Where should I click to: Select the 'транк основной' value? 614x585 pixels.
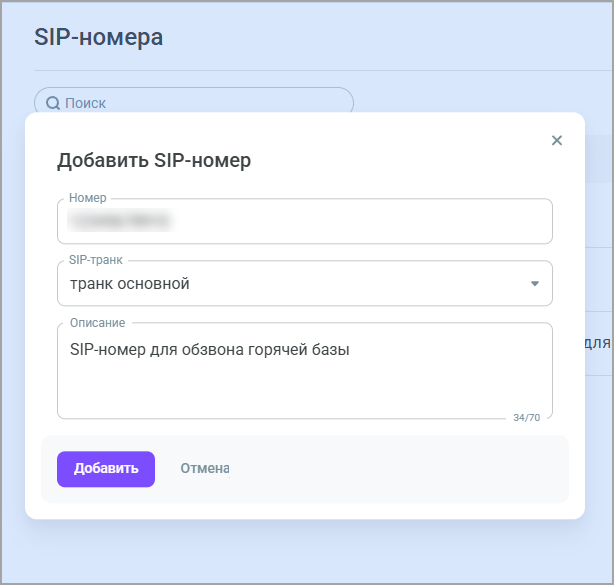[x=130, y=283]
